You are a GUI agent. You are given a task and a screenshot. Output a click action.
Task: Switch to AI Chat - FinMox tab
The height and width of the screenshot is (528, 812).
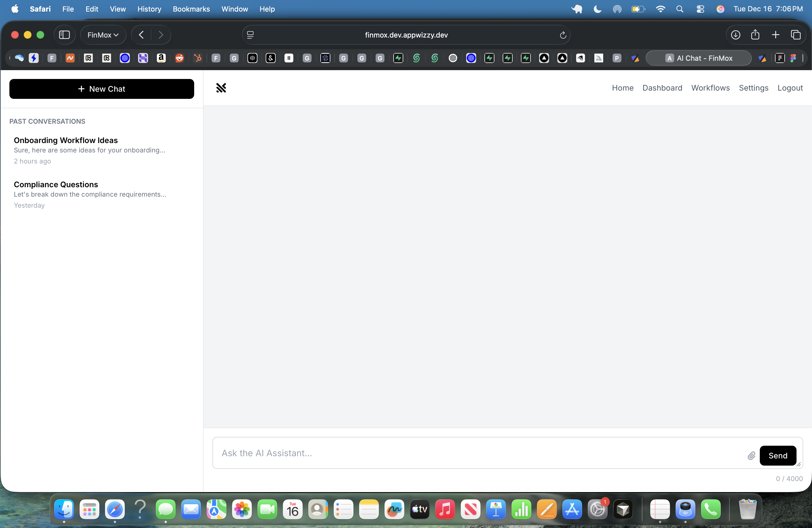click(698, 58)
